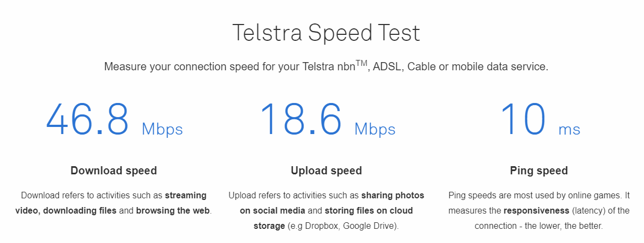644x243 pixels.
Task: Click the "Ping speed" label
Action: (x=539, y=171)
